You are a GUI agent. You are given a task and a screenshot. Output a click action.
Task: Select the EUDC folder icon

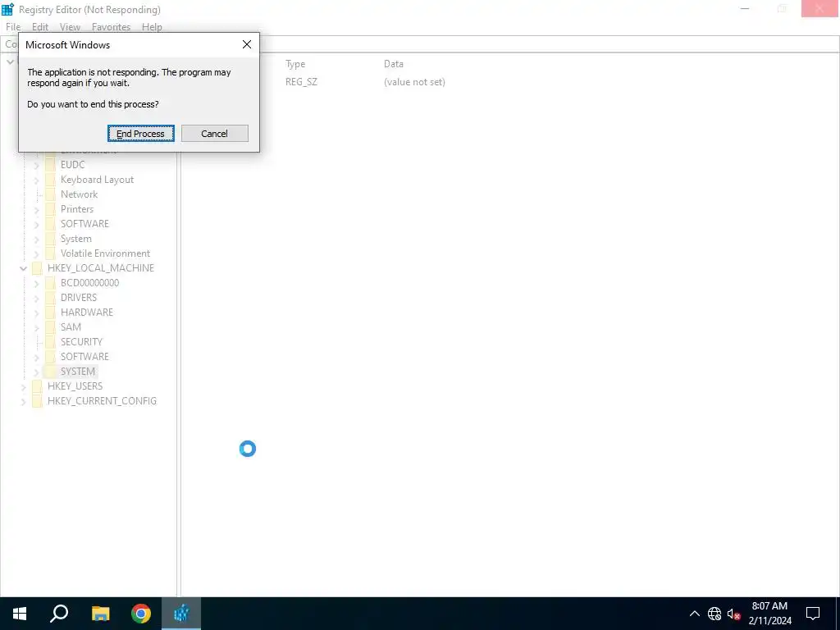(50, 165)
